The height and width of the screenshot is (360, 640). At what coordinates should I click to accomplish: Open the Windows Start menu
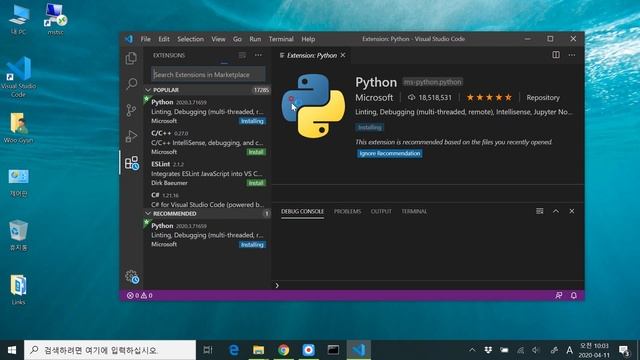pyautogui.click(x=12, y=350)
